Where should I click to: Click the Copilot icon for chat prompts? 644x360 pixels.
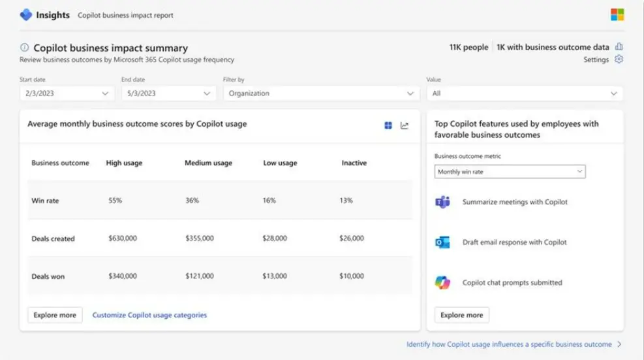(442, 283)
